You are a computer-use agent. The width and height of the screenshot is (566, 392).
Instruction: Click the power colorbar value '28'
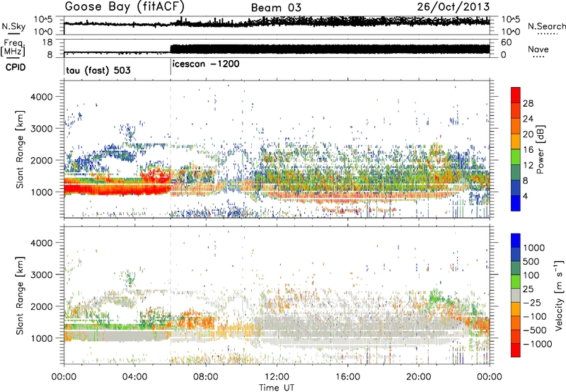(528, 103)
